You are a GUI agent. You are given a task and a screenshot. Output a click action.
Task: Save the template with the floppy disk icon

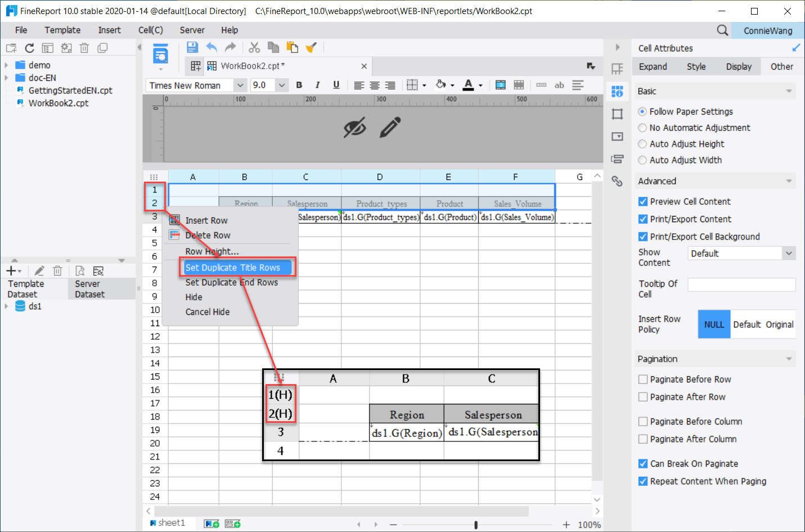(x=192, y=48)
